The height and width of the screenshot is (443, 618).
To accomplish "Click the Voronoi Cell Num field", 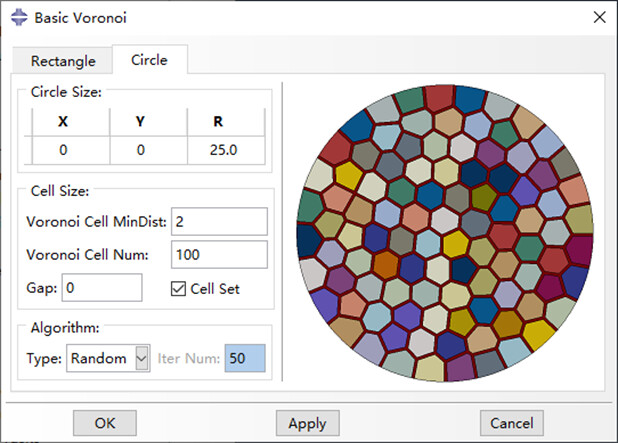I will click(x=219, y=255).
